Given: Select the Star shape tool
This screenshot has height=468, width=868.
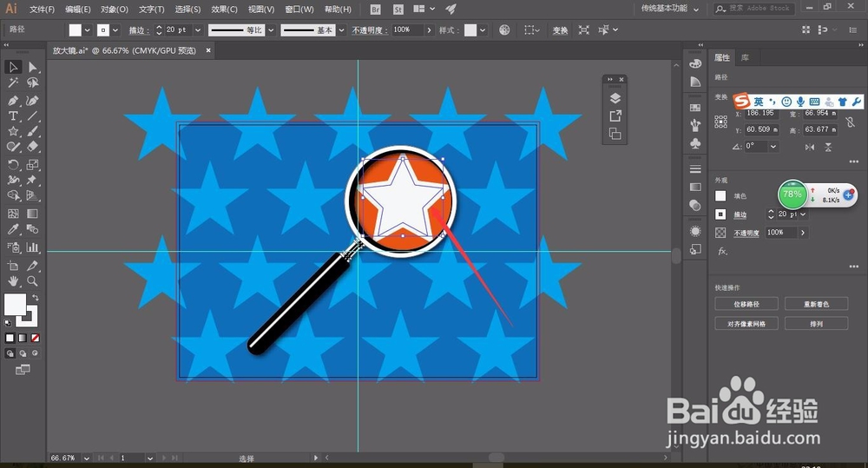Looking at the screenshot, I should [13, 132].
